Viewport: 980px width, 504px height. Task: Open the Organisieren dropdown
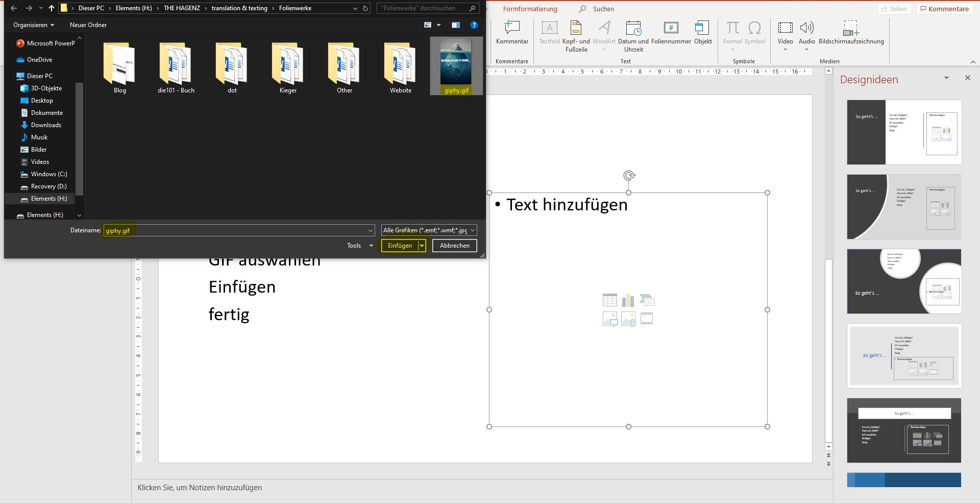click(34, 25)
